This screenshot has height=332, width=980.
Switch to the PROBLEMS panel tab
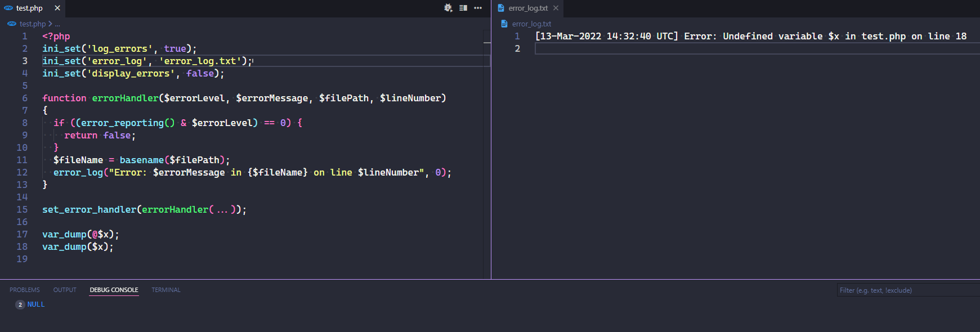(x=25, y=290)
